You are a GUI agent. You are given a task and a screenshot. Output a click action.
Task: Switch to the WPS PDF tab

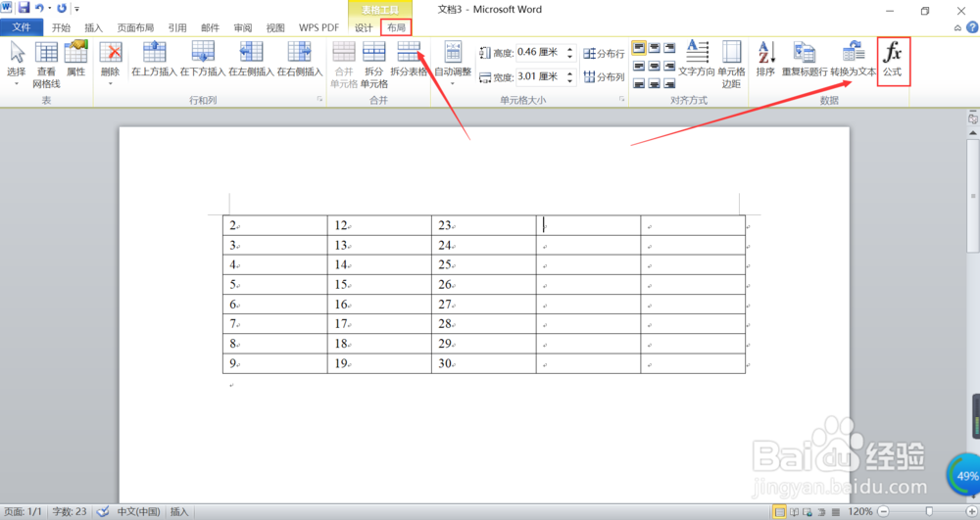pos(318,27)
